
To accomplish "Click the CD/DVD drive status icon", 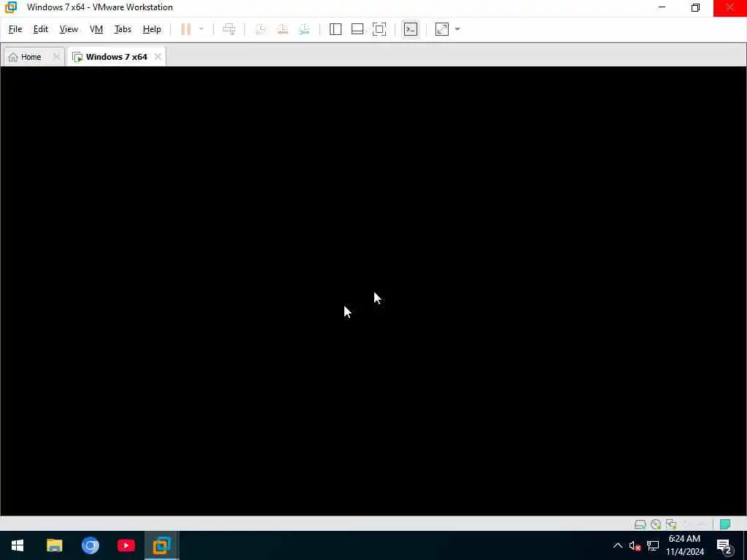I will [656, 524].
